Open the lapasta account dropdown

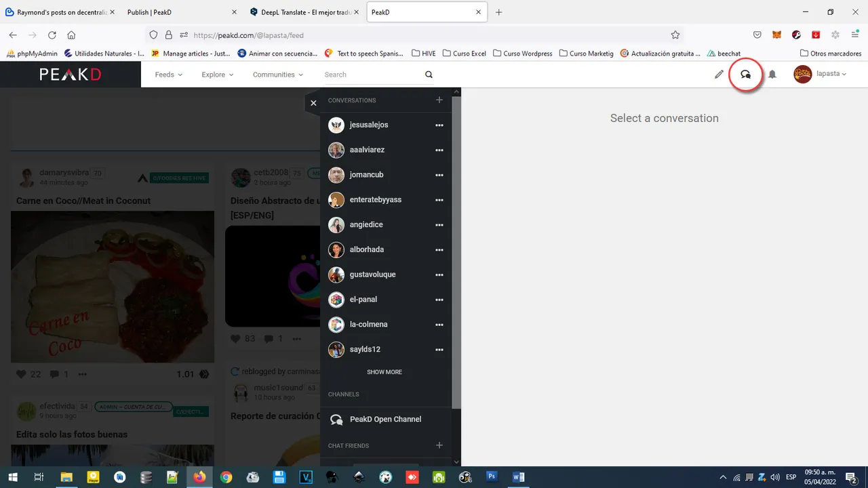tap(832, 74)
